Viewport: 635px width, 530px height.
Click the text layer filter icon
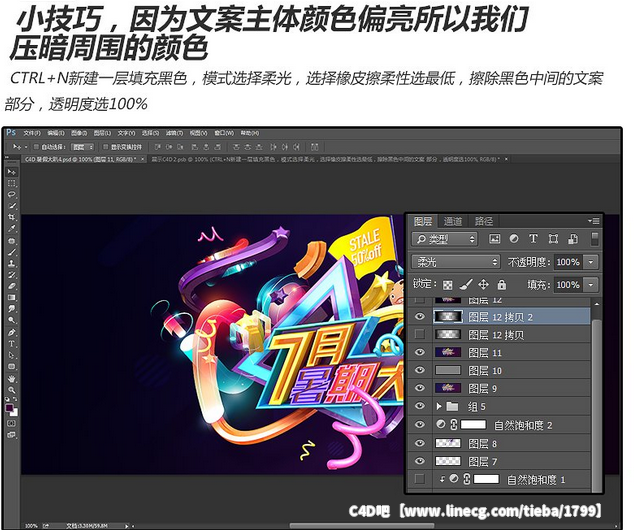(x=533, y=240)
